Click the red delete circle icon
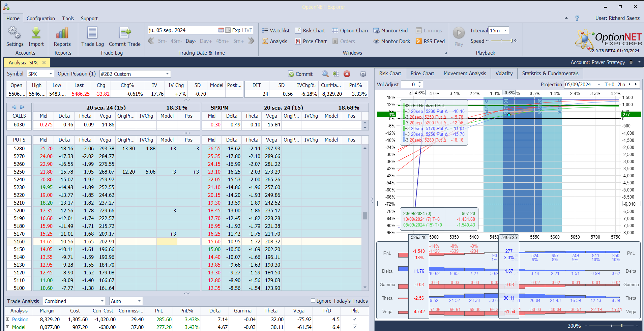This screenshot has width=644, height=331. pyautogui.click(x=347, y=74)
